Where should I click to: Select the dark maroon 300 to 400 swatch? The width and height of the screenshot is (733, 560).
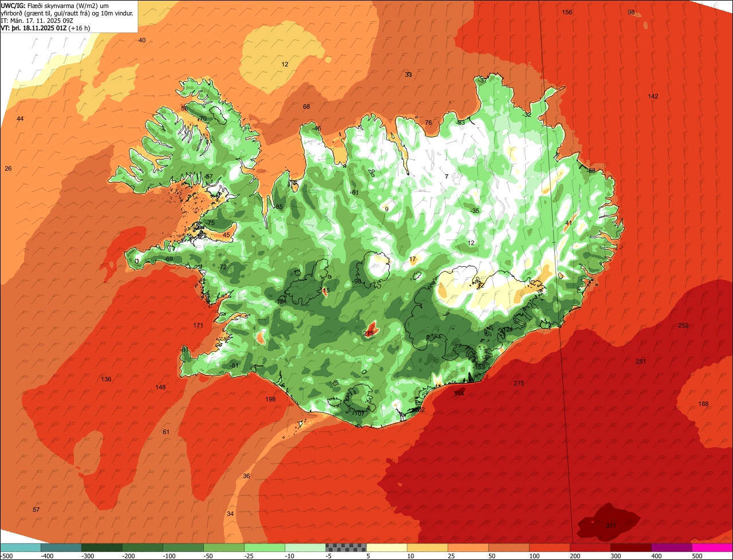[x=630, y=547]
